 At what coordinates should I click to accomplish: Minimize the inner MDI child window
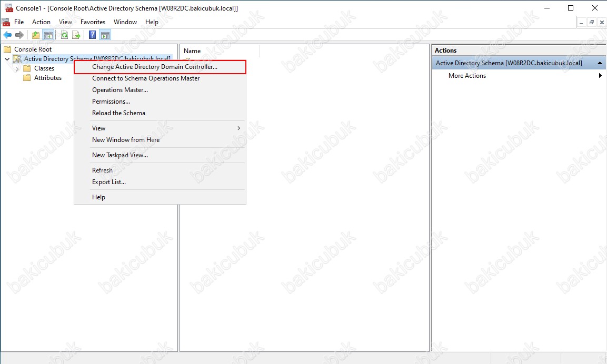(581, 23)
